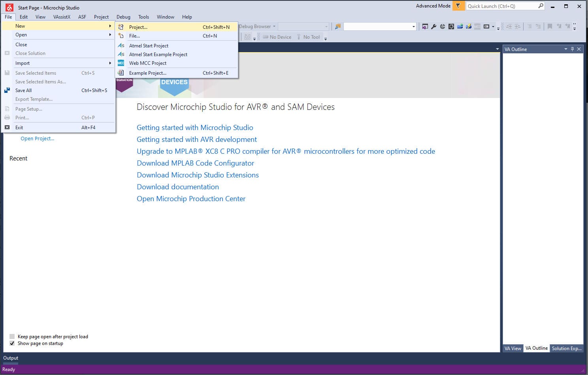This screenshot has height=375, width=588.
Task: Open 'Download documentation' link
Action: click(178, 187)
